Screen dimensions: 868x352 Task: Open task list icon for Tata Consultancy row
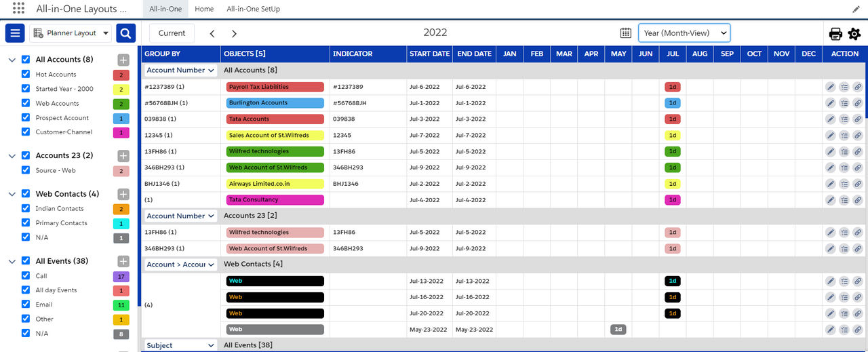(x=844, y=200)
